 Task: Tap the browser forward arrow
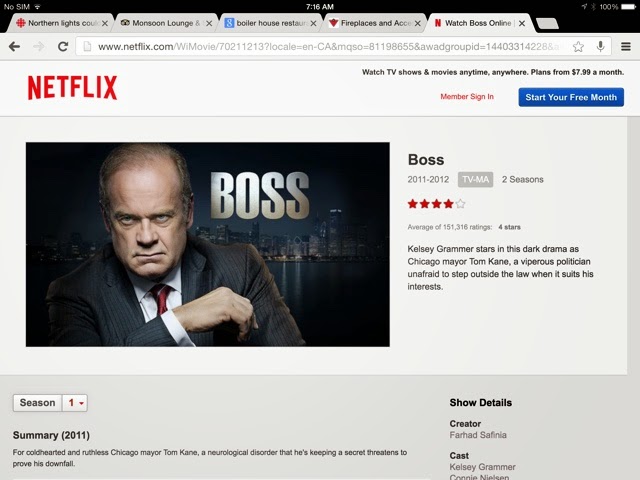(x=39, y=47)
